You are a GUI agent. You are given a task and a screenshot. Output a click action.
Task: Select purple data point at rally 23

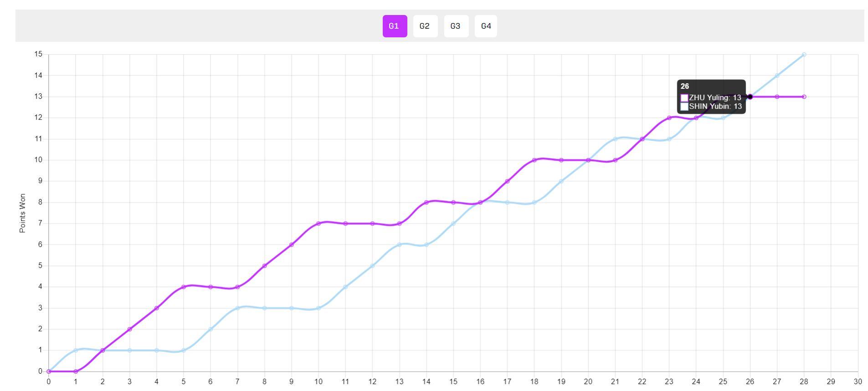(669, 118)
